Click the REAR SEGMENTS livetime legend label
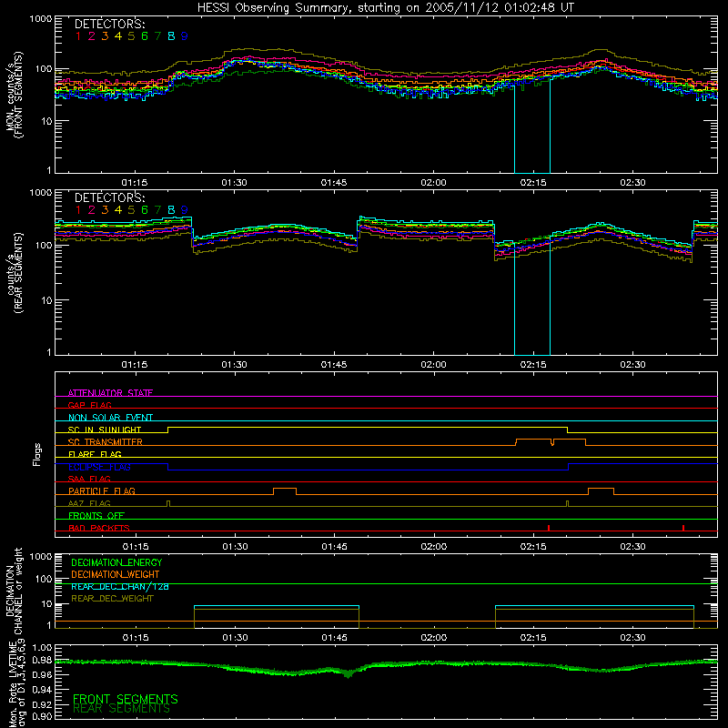The image size is (728, 728). [x=122, y=709]
